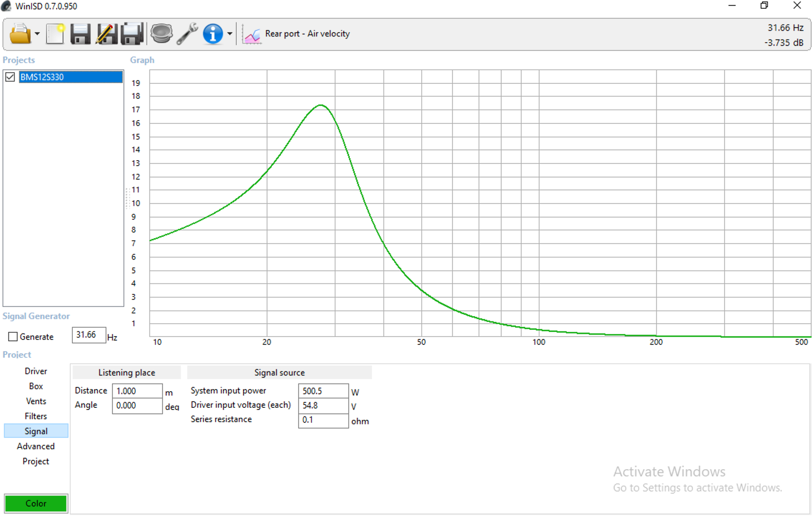Viewport: 812px width, 516px height.
Task: Toggle the BMS12S330 project checkbox
Action: (x=10, y=77)
